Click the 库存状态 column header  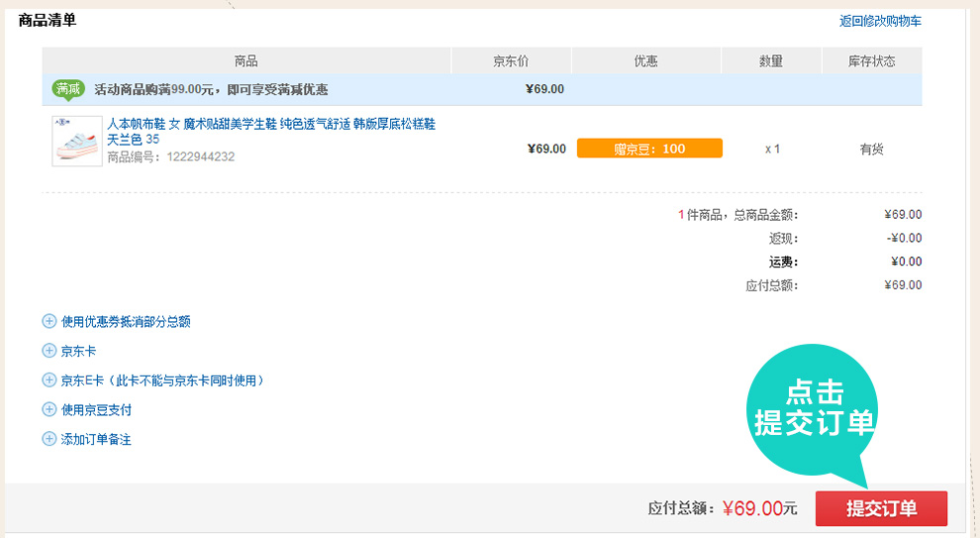[871, 61]
